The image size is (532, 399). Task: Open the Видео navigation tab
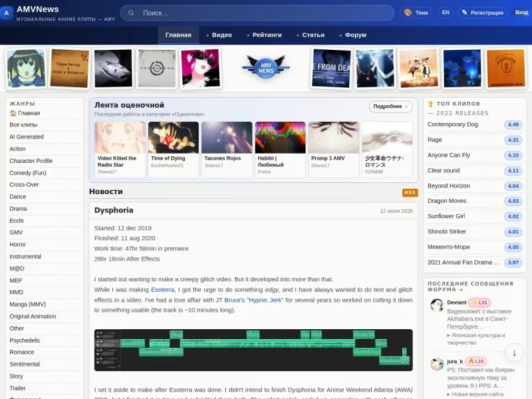(x=219, y=35)
